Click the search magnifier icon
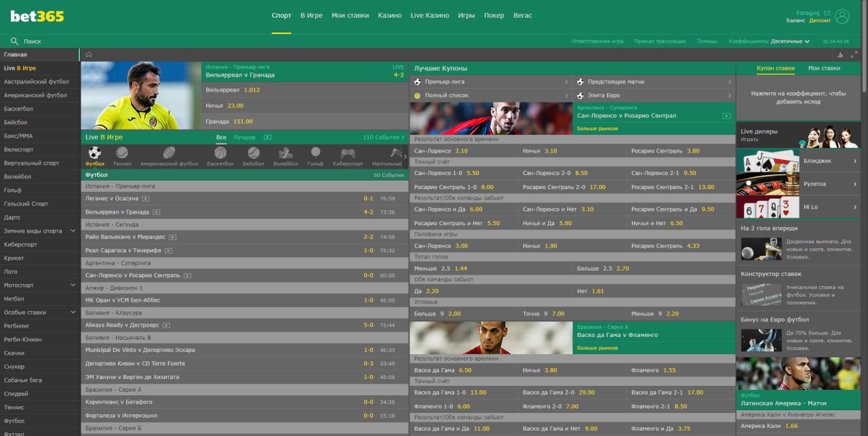 tap(14, 41)
